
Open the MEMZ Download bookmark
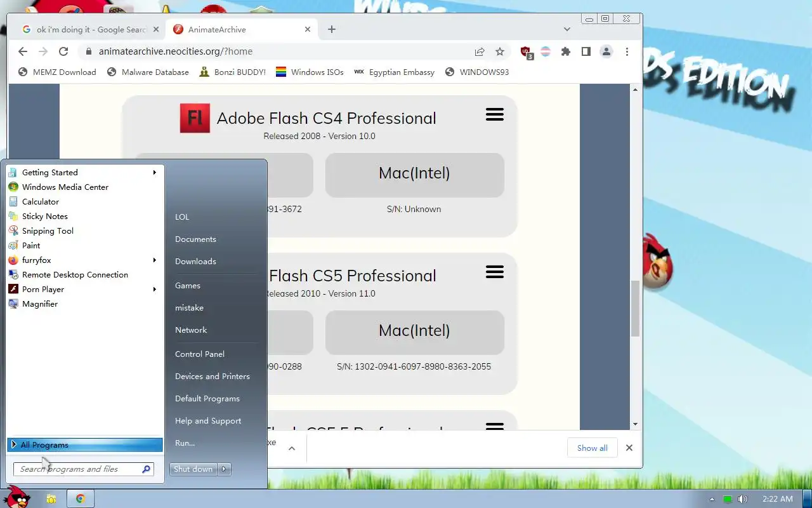click(x=57, y=72)
